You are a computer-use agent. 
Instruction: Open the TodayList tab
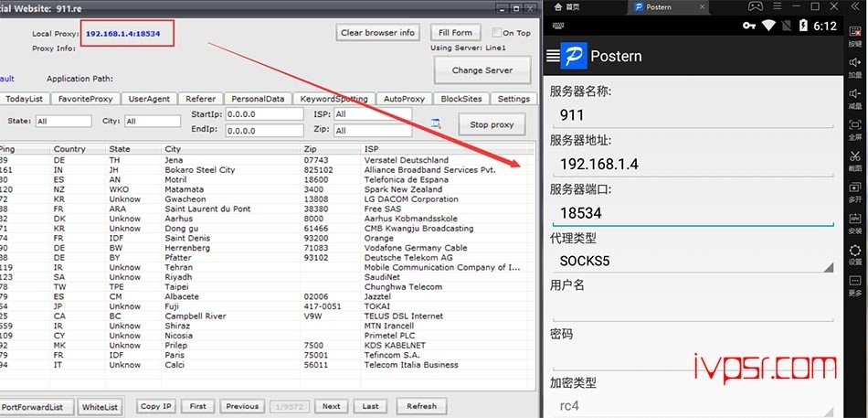[x=25, y=99]
